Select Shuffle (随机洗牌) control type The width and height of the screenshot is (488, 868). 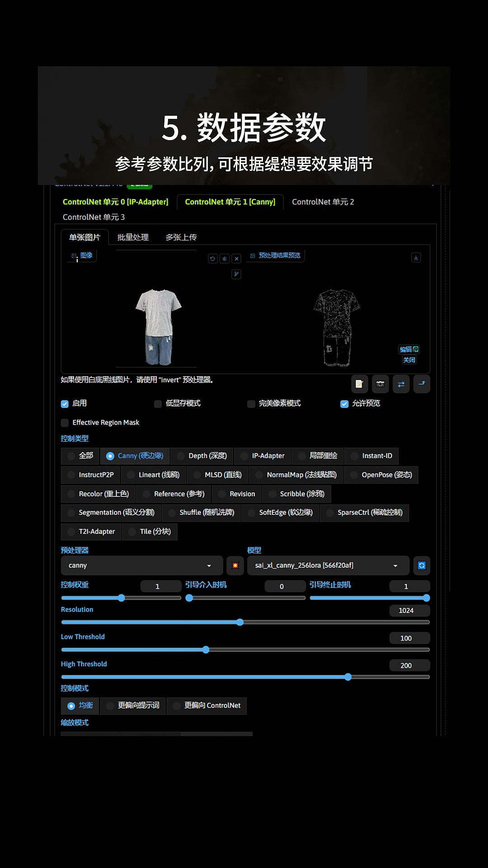coord(201,513)
